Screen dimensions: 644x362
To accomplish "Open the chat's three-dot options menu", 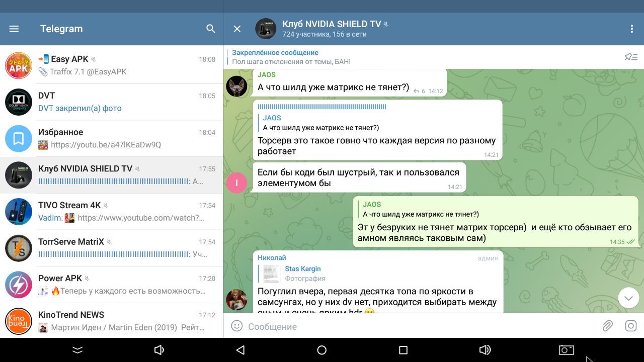I will click(x=632, y=29).
